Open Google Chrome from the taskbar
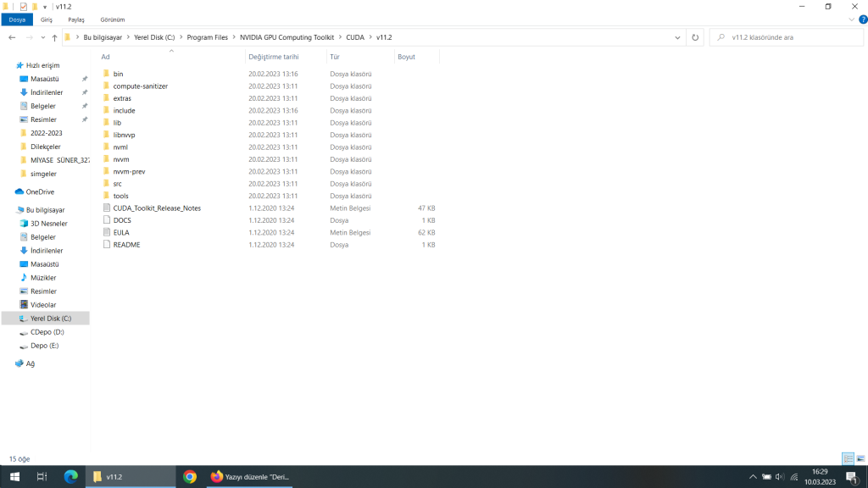Viewport: 868px width, 488px height. pyautogui.click(x=190, y=477)
